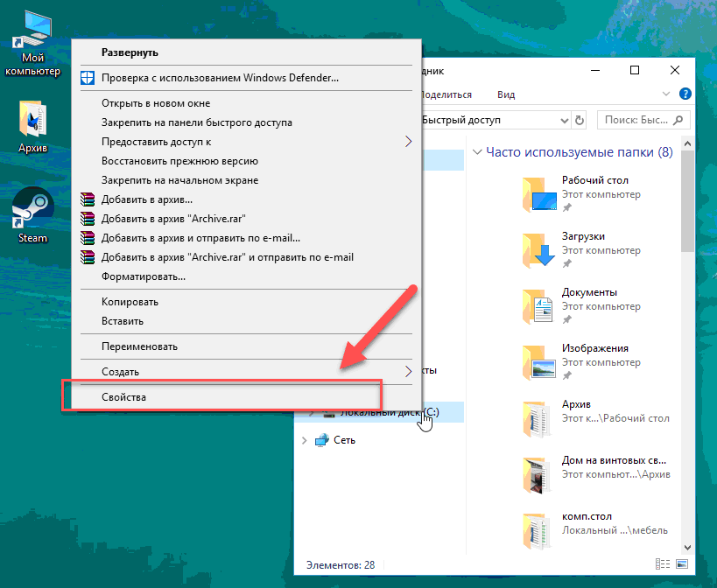Minimize the Explorer window
The width and height of the screenshot is (717, 588).
coord(595,70)
